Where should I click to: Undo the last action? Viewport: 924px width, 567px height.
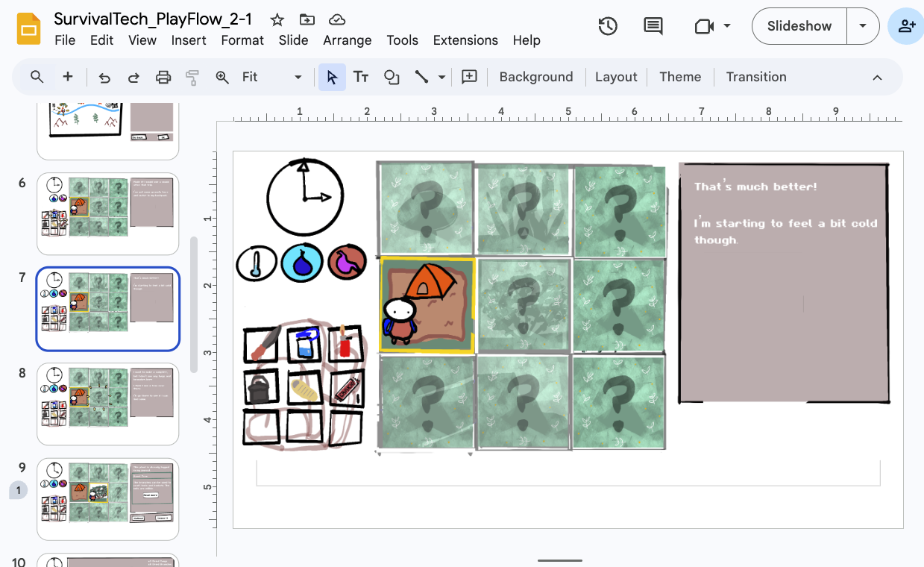pyautogui.click(x=104, y=77)
